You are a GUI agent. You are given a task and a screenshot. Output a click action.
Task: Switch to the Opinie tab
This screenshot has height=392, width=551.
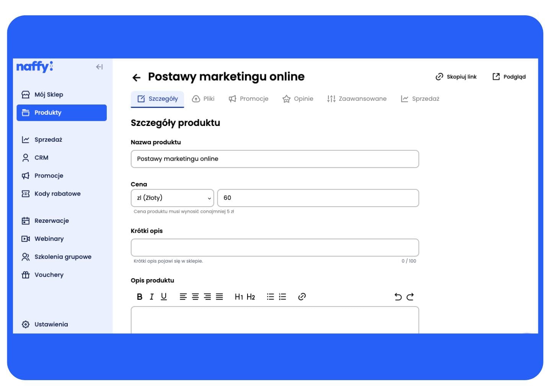click(298, 99)
